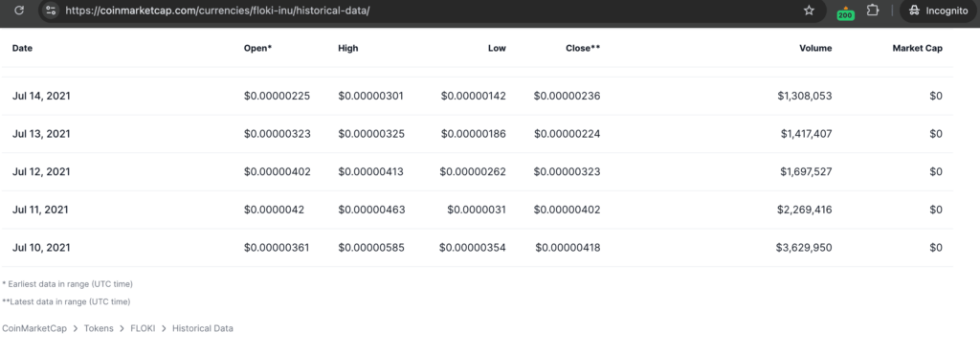Select the Jul 13, 2021 date cell
980x355 pixels.
(41, 134)
